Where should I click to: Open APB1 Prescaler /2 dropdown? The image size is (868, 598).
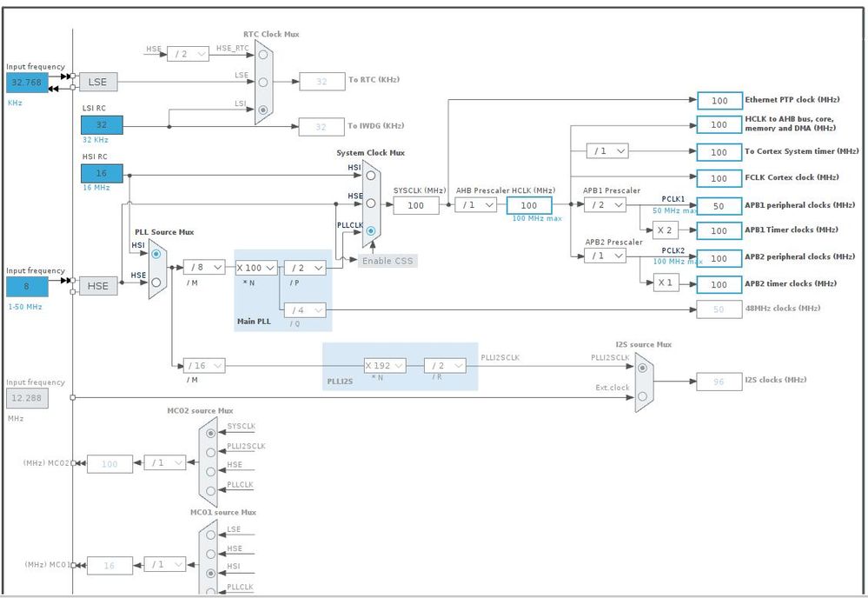pos(605,205)
